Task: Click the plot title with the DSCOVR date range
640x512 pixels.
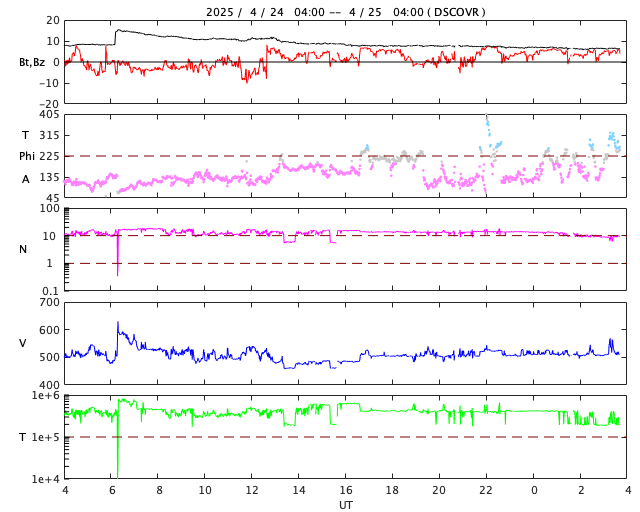Action: pos(345,12)
